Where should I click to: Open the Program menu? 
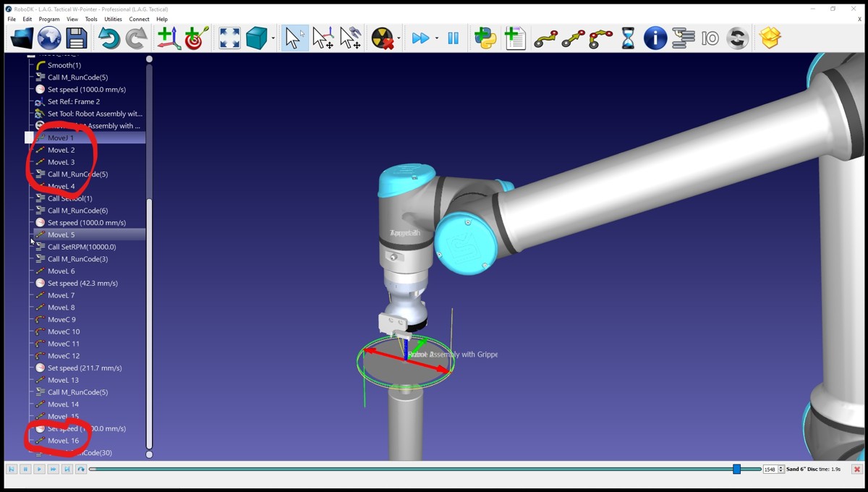coord(49,20)
